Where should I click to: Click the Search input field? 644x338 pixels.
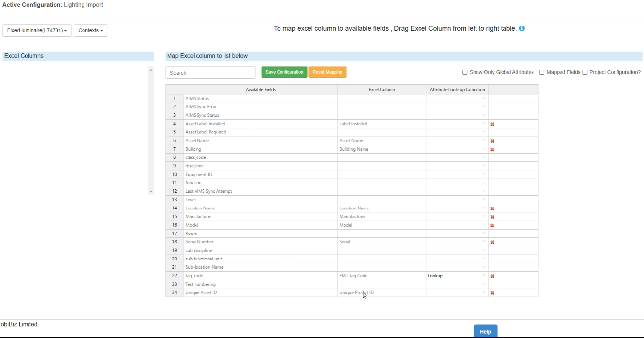point(211,73)
